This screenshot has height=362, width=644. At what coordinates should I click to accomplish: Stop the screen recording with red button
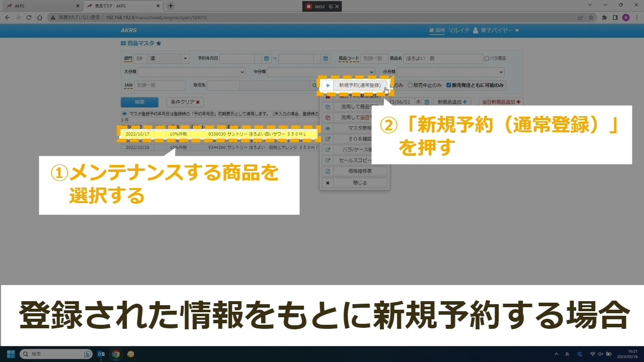[x=309, y=7]
